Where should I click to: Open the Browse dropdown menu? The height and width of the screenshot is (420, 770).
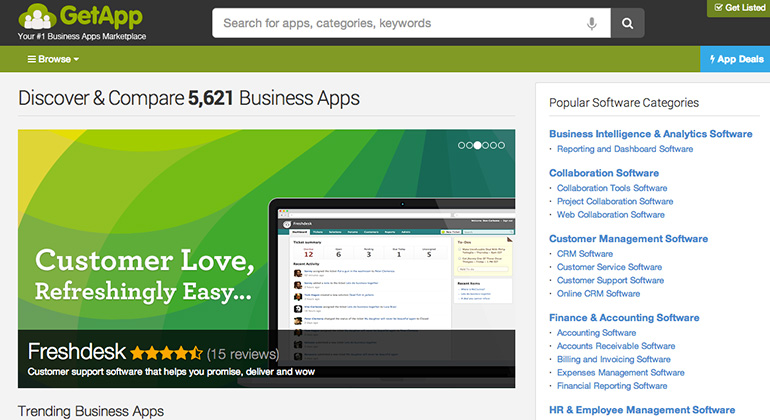pyautogui.click(x=57, y=59)
